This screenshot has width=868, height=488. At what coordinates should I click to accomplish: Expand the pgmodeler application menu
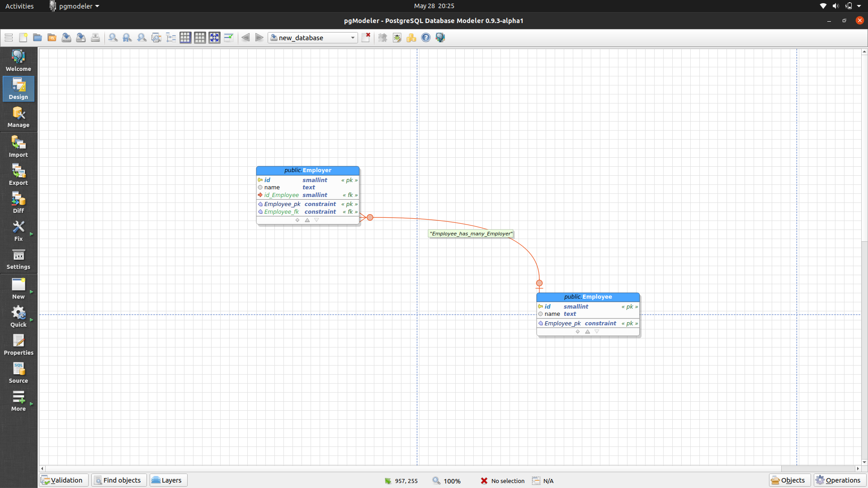coord(75,6)
